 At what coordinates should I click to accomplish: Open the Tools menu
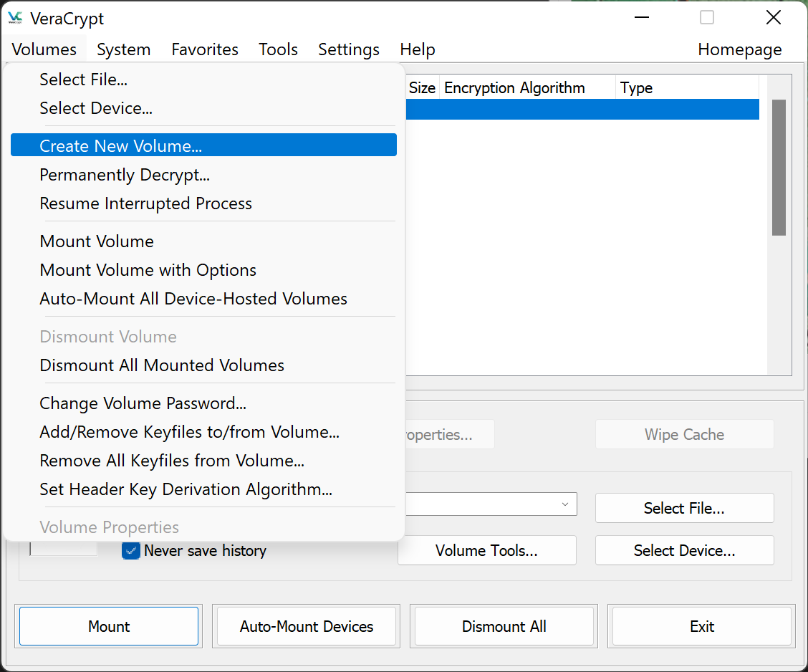click(x=278, y=49)
